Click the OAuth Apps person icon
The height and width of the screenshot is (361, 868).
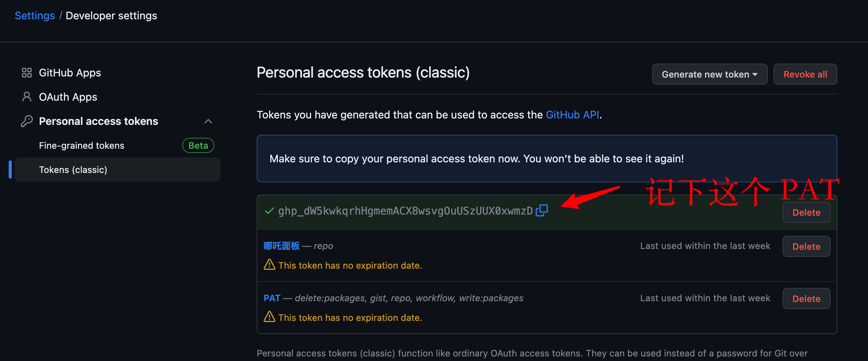pos(27,97)
